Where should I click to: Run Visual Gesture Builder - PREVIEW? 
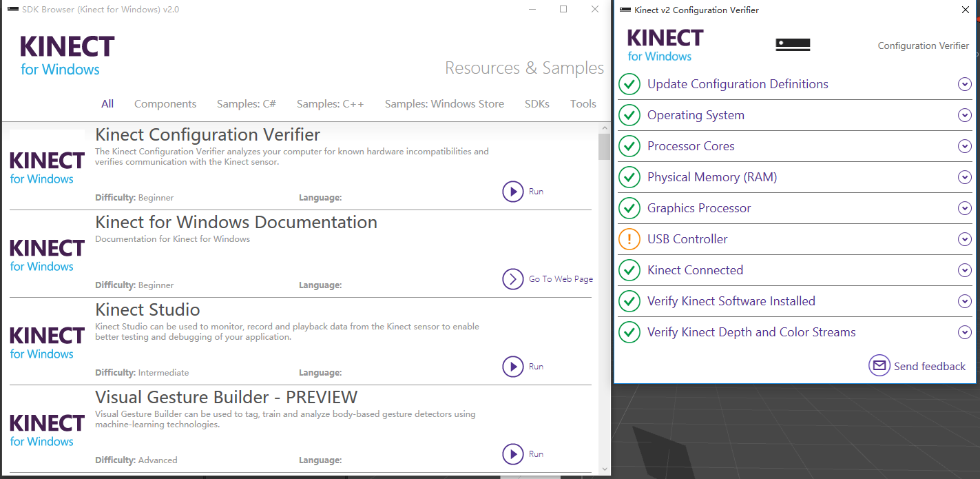click(513, 454)
